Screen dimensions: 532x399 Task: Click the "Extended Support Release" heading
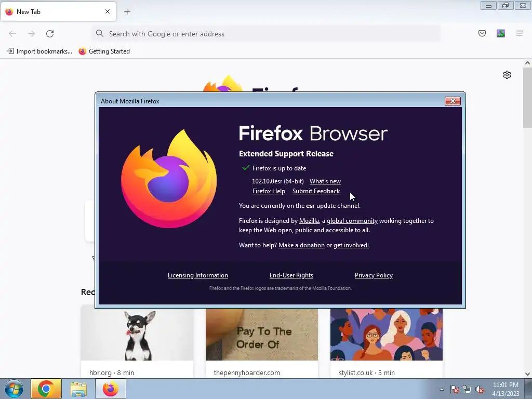click(x=286, y=154)
